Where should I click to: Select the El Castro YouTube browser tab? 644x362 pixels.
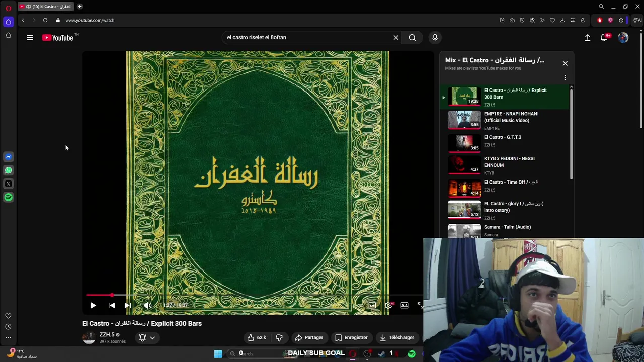click(46, 7)
